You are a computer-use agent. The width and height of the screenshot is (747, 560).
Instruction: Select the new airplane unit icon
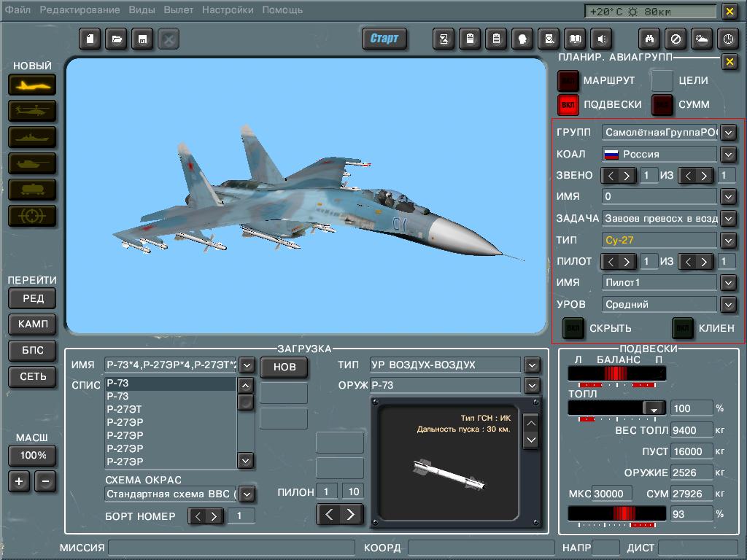coord(32,85)
